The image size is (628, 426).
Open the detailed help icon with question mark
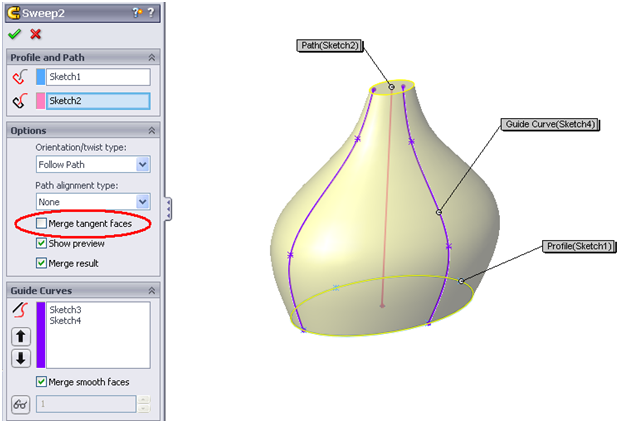point(137,13)
